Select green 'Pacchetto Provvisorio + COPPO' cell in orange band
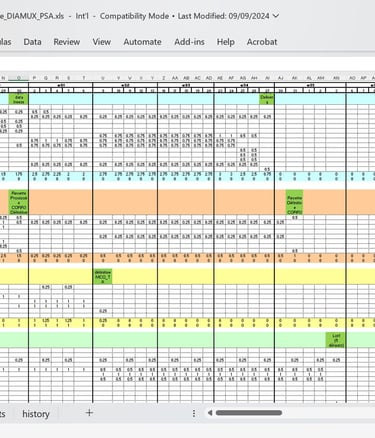The height and width of the screenshot is (438, 375). point(19,202)
